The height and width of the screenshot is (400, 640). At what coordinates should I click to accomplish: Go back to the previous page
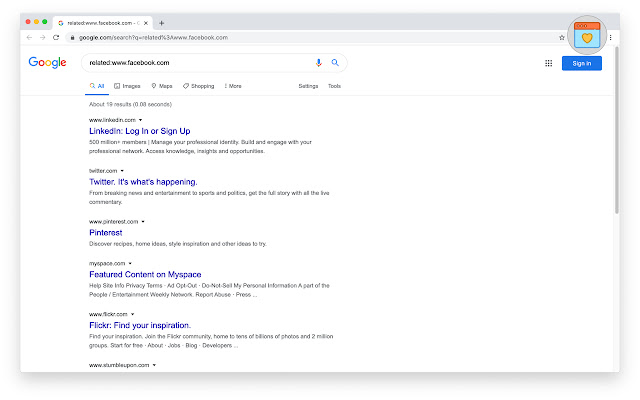(x=29, y=37)
